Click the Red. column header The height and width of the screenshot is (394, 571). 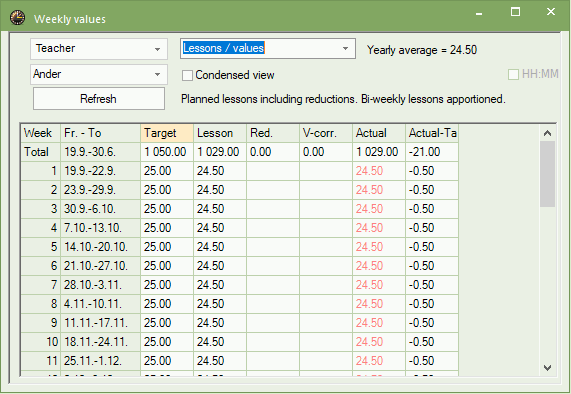click(273, 133)
